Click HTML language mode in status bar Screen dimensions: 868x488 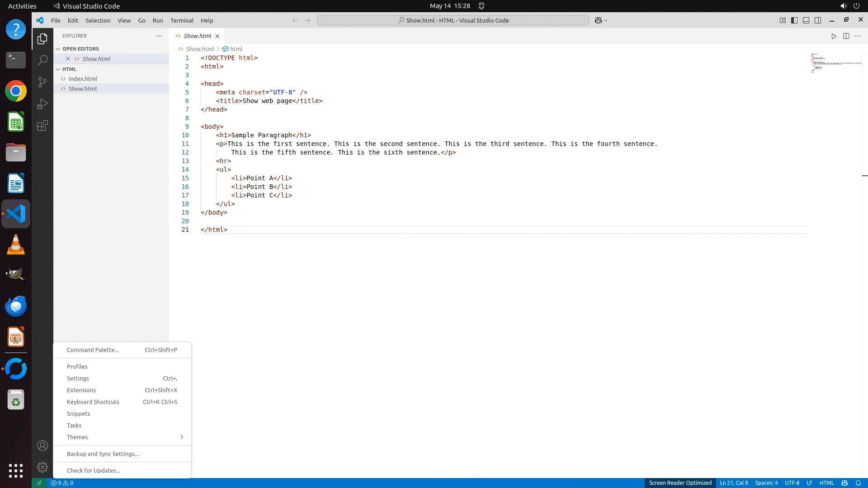[x=826, y=483]
